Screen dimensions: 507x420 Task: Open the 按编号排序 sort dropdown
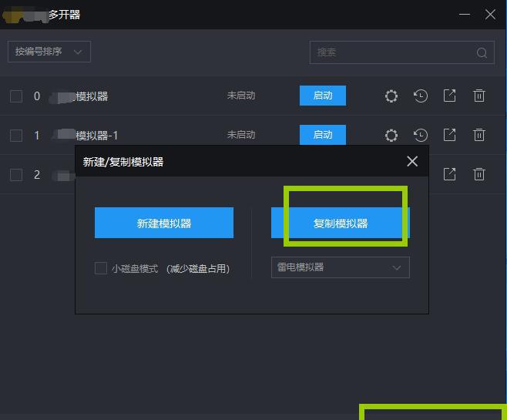49,52
